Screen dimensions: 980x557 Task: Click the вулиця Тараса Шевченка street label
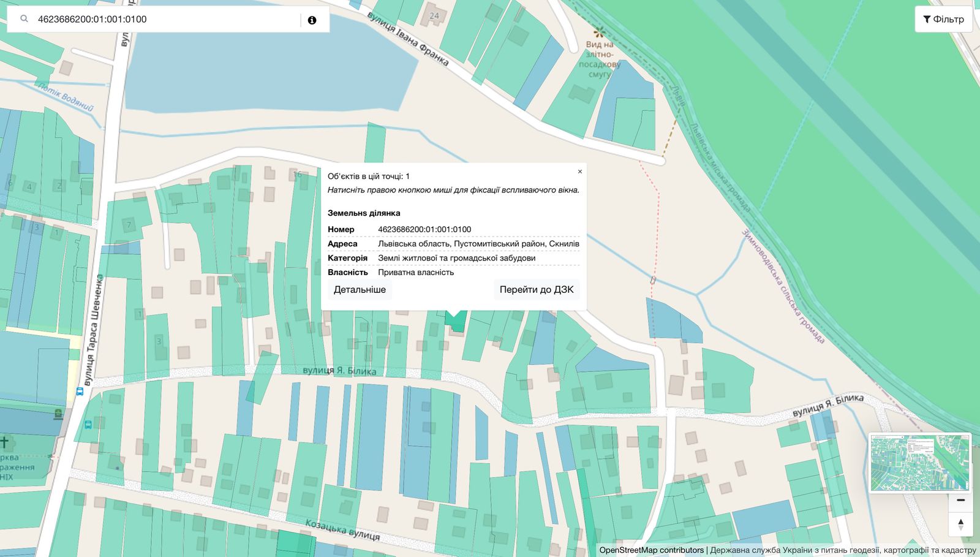[93, 330]
